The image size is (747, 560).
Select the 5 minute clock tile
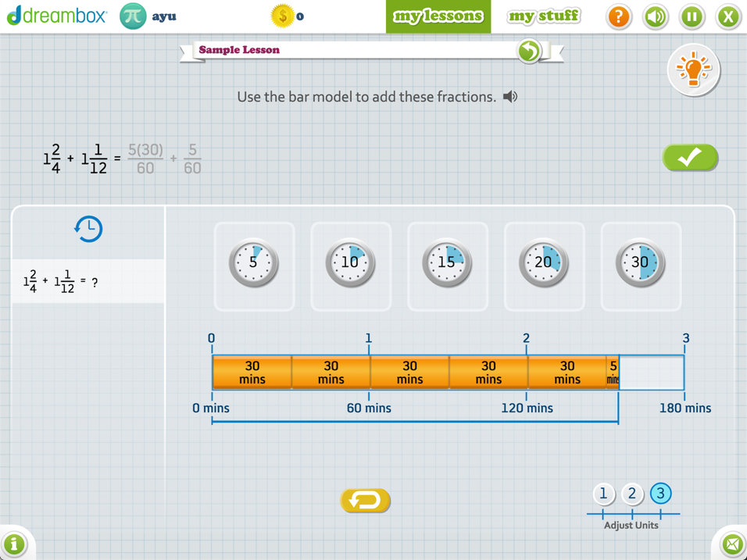254,264
